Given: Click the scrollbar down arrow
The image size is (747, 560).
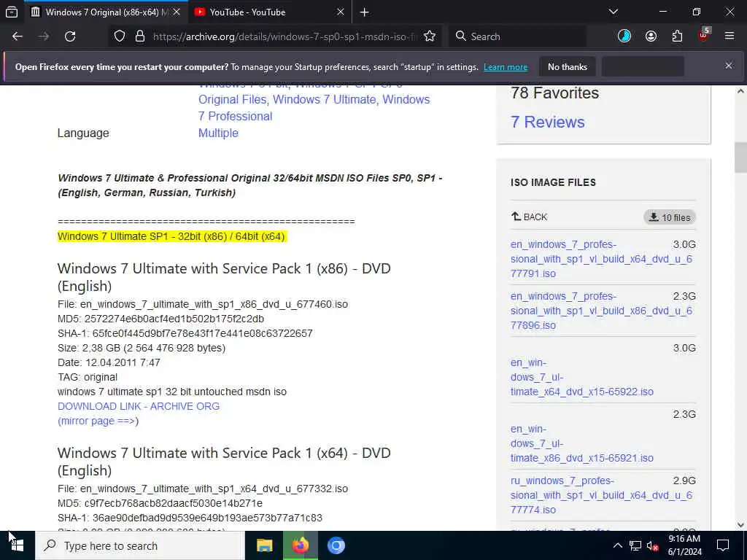Looking at the screenshot, I should 740,525.
